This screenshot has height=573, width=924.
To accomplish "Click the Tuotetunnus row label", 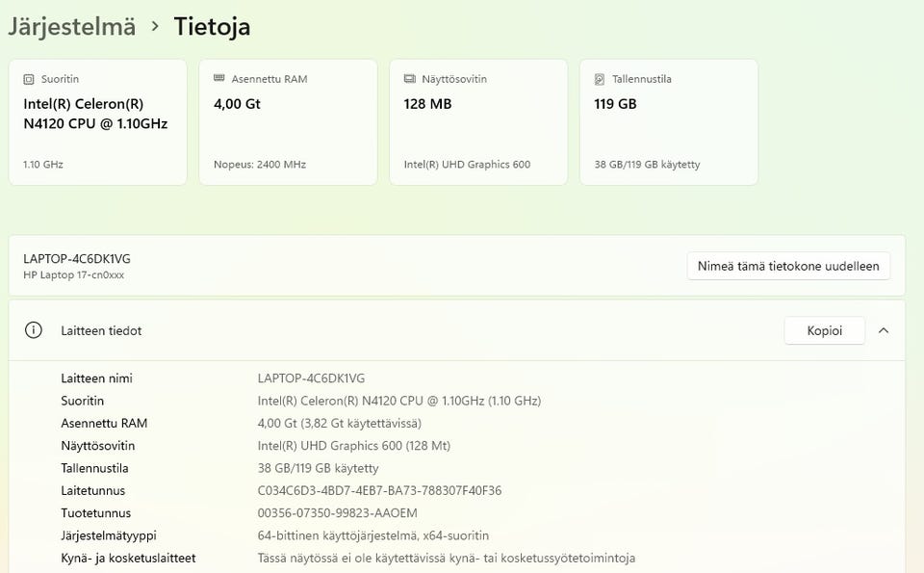I will 95,513.
